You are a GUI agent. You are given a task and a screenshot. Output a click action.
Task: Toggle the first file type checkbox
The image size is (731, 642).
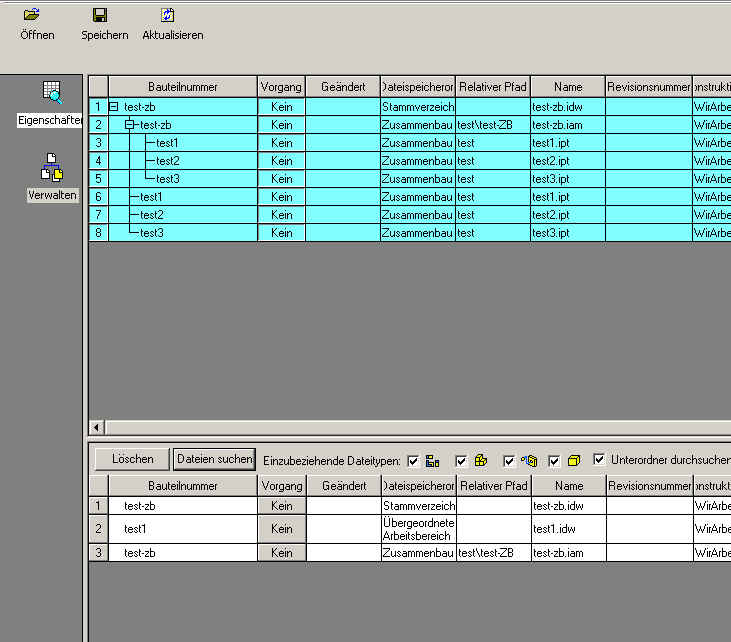point(413,461)
